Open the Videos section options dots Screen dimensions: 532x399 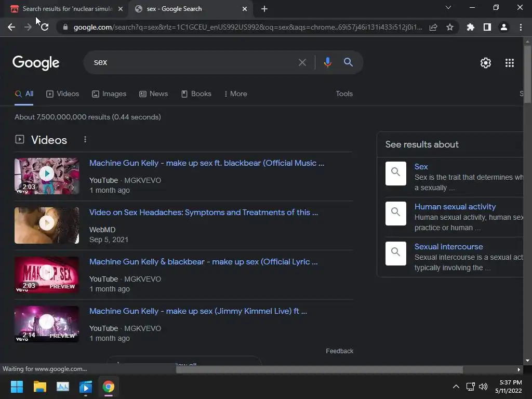click(85, 139)
